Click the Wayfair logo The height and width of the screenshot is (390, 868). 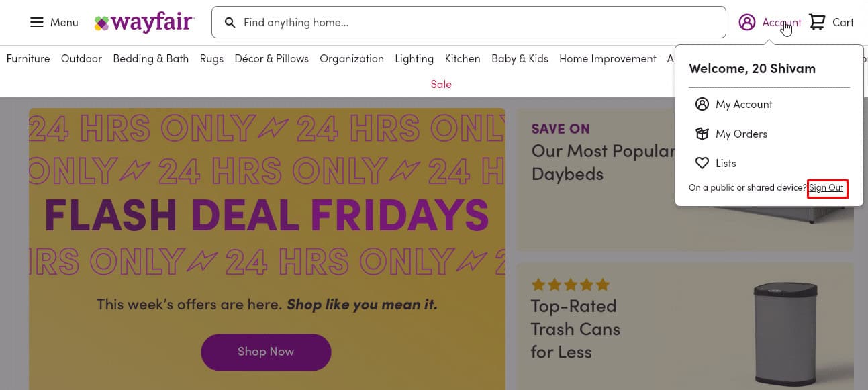144,22
